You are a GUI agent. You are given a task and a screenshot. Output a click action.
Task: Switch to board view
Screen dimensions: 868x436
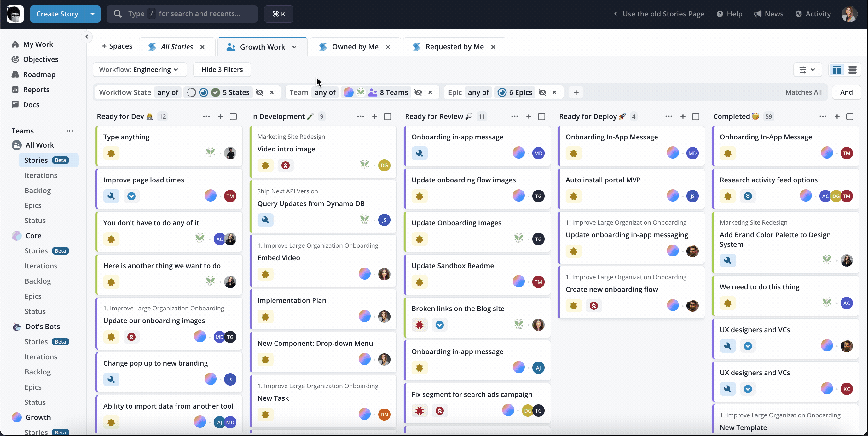pyautogui.click(x=837, y=69)
